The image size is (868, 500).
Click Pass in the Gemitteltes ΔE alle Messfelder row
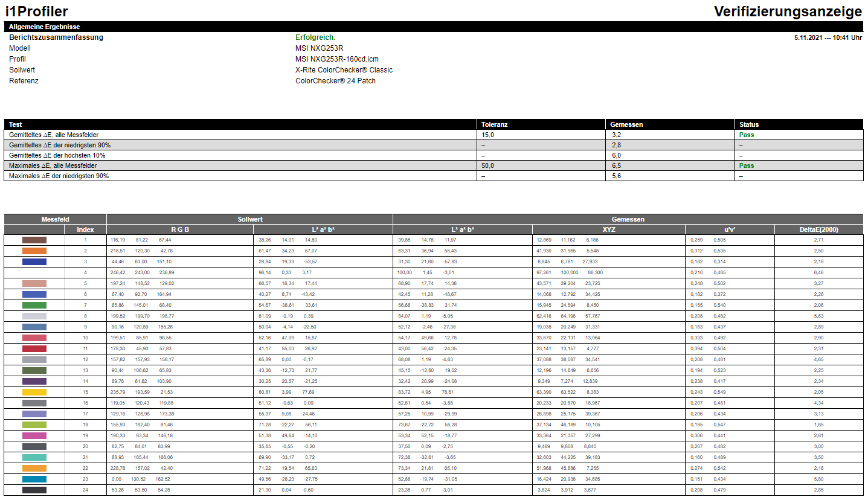click(747, 135)
